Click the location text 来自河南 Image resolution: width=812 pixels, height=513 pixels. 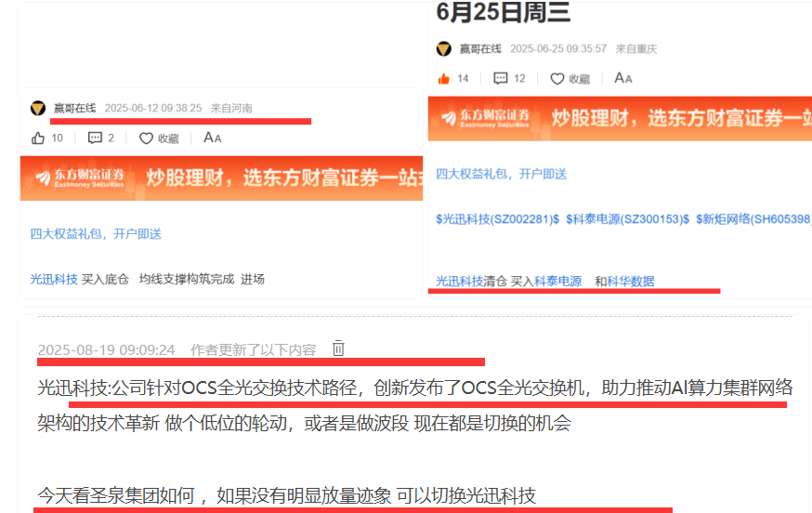click(231, 108)
